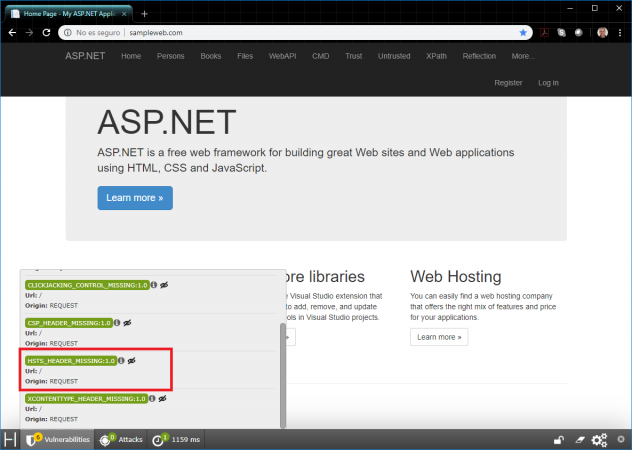Show info for HSTS_HEADER_MISSING
632x450 pixels.
[121, 360]
